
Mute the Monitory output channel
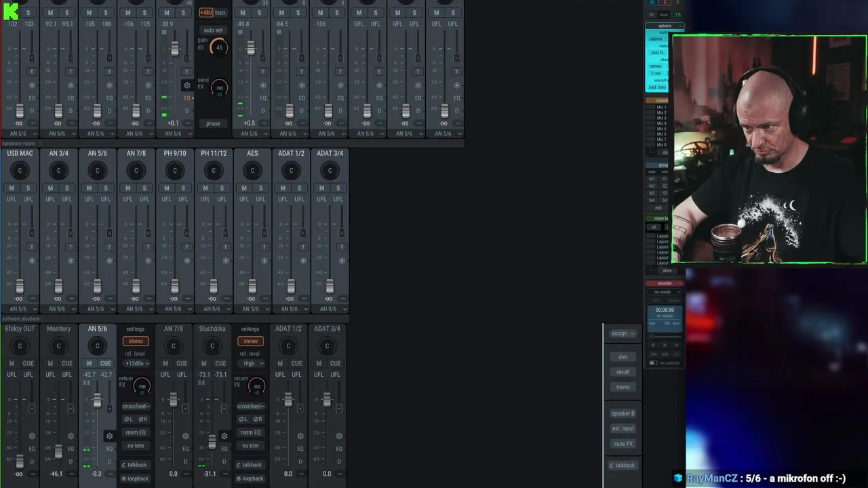tap(50, 363)
